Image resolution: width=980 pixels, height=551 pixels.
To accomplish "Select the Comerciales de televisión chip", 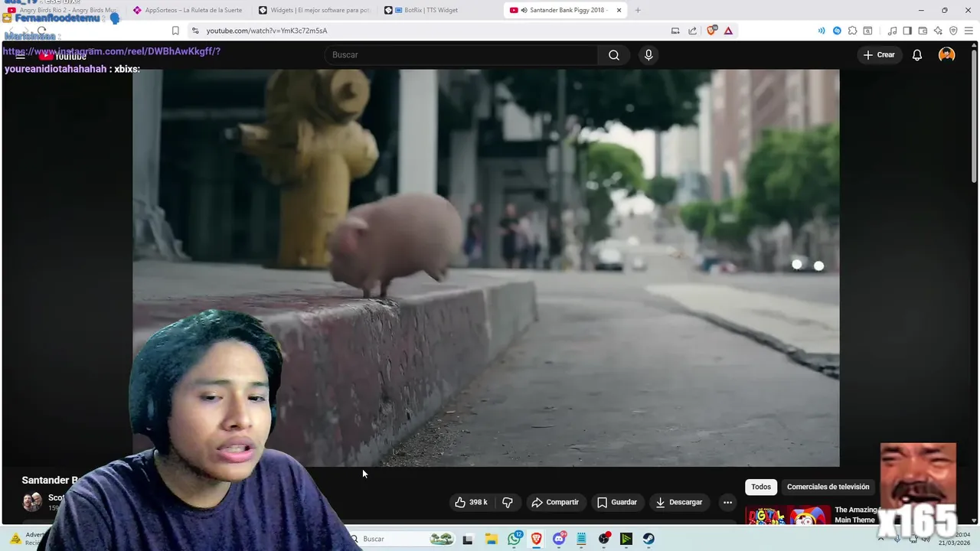I will pyautogui.click(x=828, y=487).
